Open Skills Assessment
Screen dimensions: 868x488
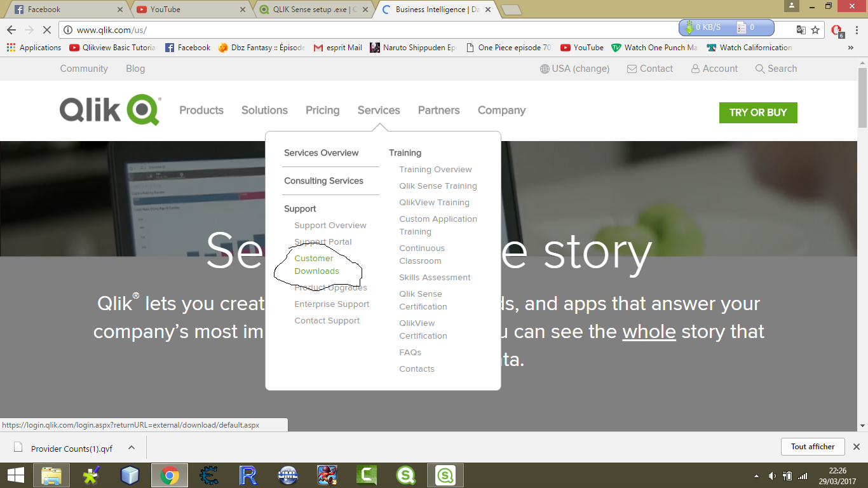click(x=435, y=277)
